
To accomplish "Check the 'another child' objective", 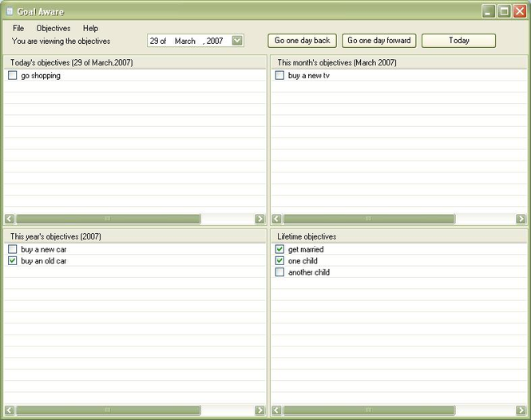I will click(279, 272).
